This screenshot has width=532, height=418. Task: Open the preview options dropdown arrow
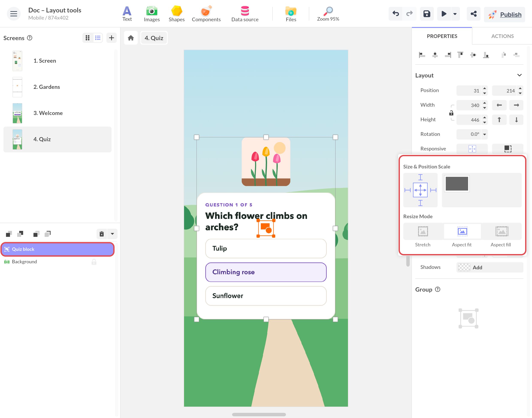coord(455,14)
